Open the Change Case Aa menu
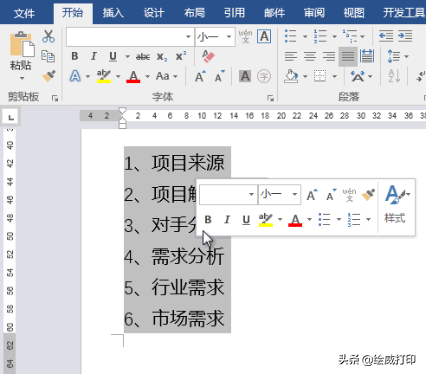 click(166, 76)
